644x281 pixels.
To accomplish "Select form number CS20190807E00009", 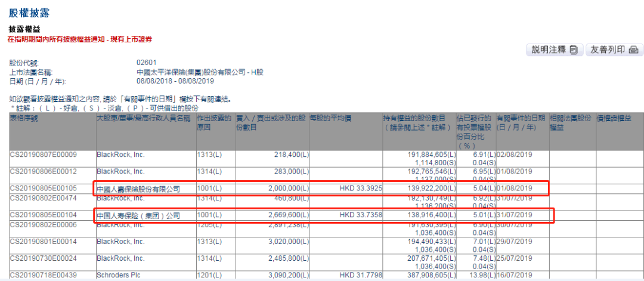I will [43, 155].
